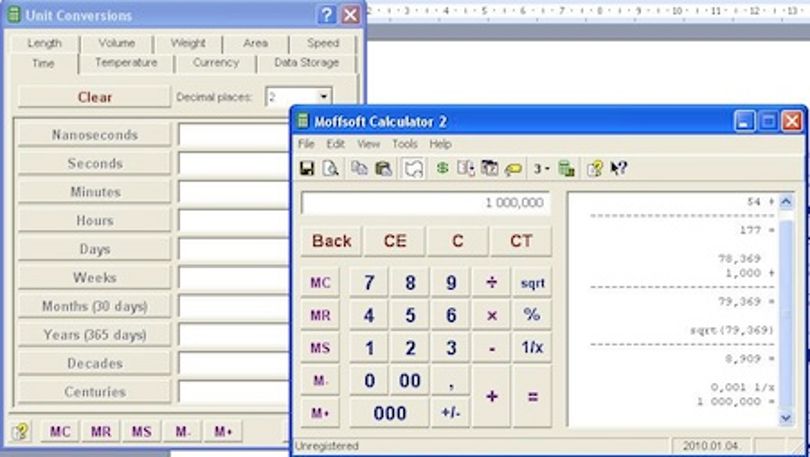This screenshot has width=810, height=457.
Task: Open the calendar date tool icon
Action: click(x=489, y=168)
